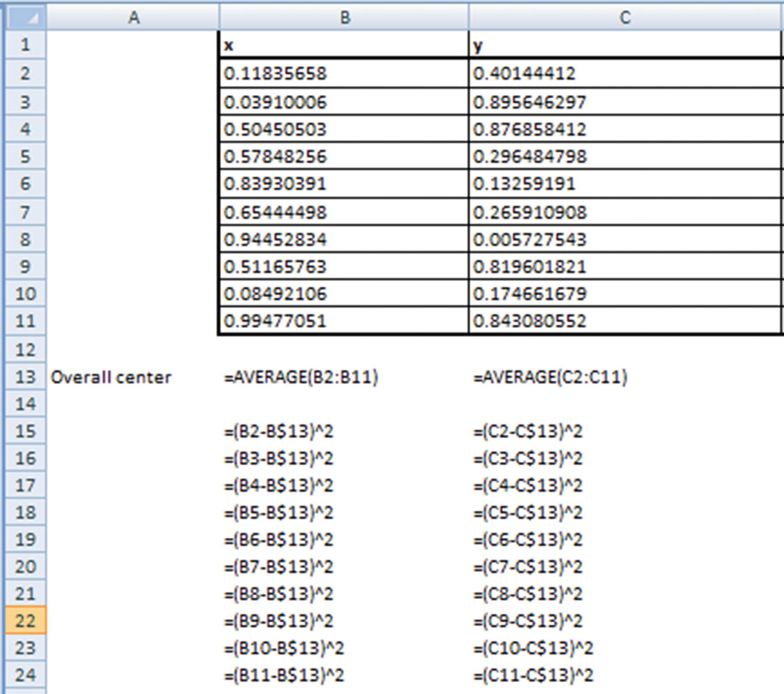Select row 1 header
Image resolution: width=784 pixels, height=694 pixels.
pos(25,44)
